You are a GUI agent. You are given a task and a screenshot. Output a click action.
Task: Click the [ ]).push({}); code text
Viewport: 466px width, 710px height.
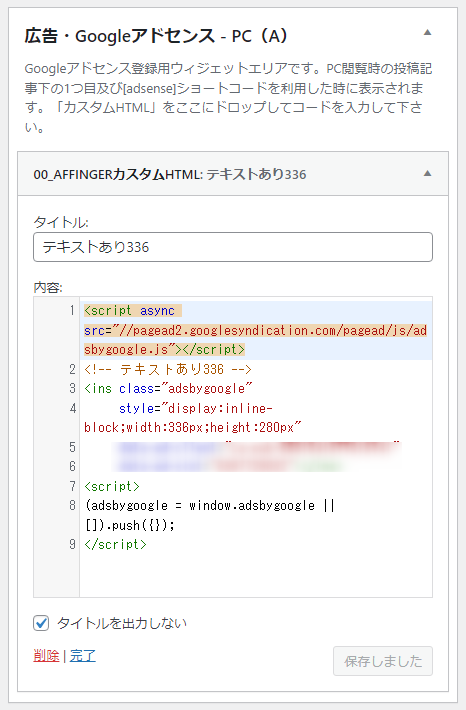[x=130, y=525]
